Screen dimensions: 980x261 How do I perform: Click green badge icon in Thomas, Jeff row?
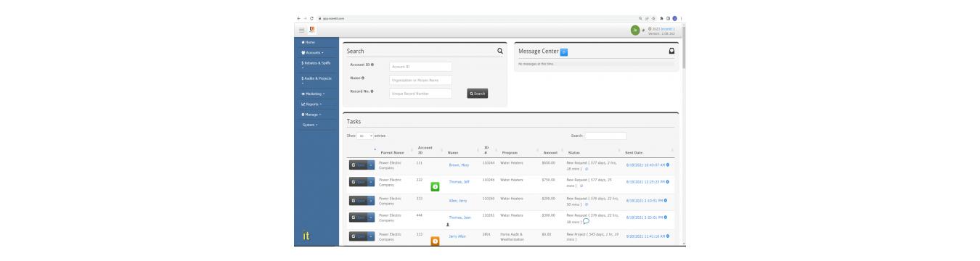[x=435, y=186]
